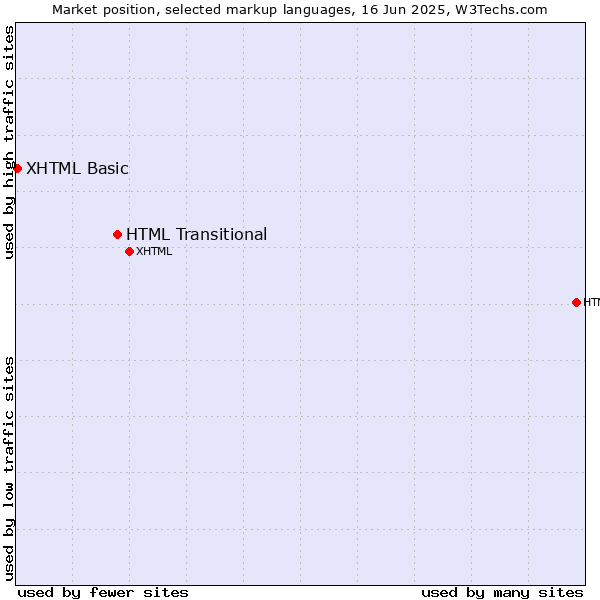Select the 'XHTML Basic' label text
The image size is (600, 600).
[77, 168]
